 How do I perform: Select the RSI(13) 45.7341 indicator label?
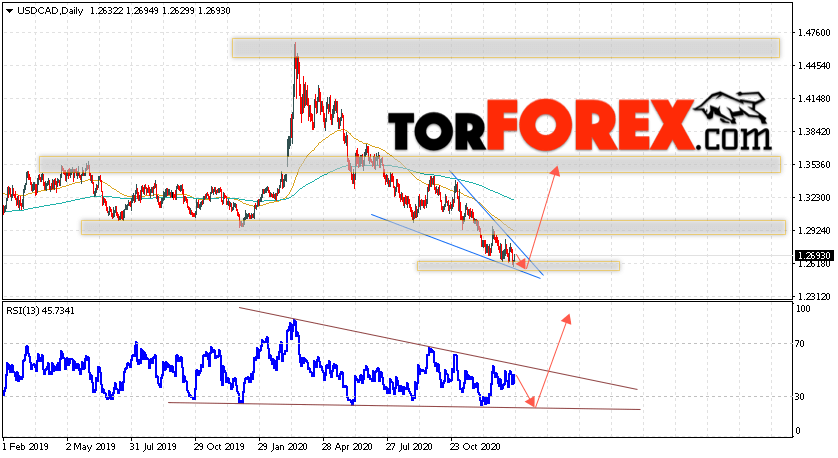point(40,310)
